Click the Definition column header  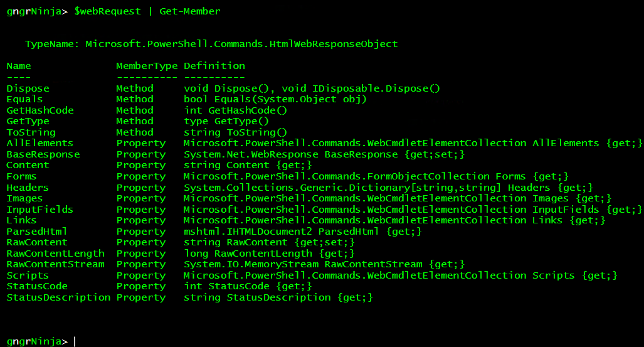coord(214,66)
